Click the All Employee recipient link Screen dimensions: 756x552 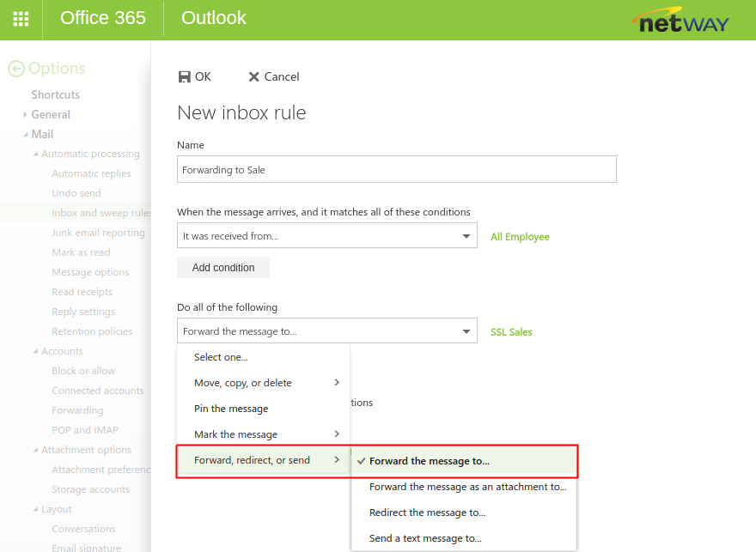point(520,237)
